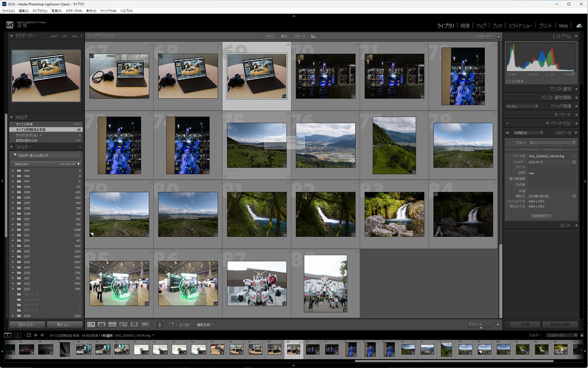Select the 属性 library filter
Image resolution: width=588 pixels, height=368 pixels.
(x=284, y=36)
